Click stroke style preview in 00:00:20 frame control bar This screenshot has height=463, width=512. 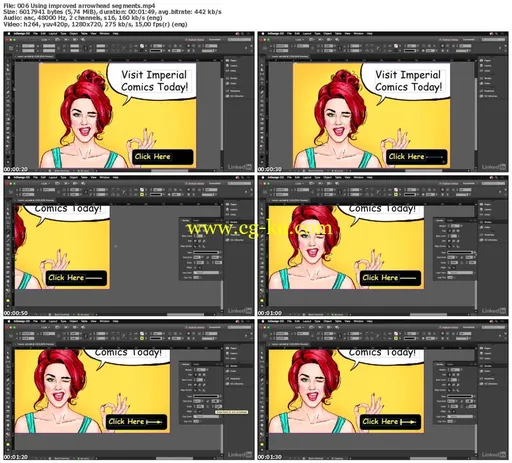click(156, 51)
